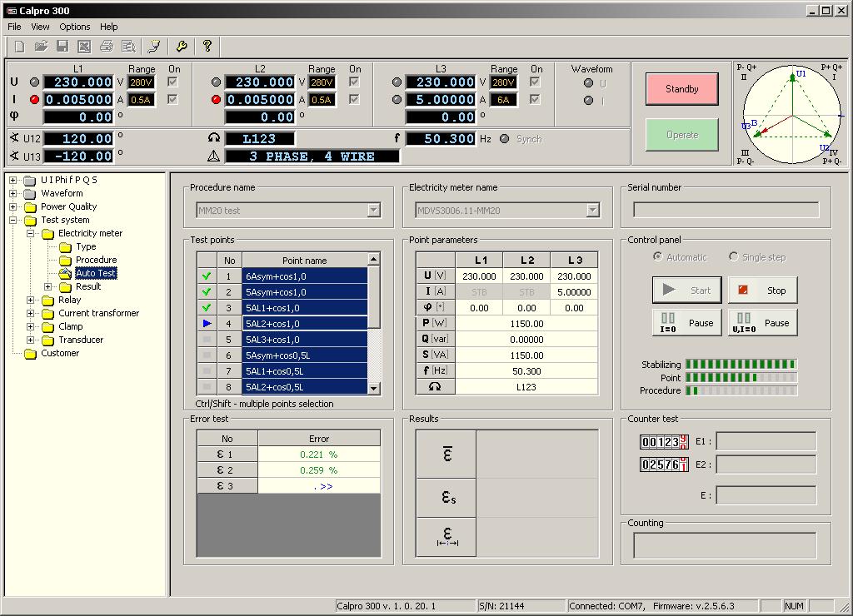Screen dimensions: 853x616
Task: Click the E2 counter display 02576
Action: click(x=664, y=464)
